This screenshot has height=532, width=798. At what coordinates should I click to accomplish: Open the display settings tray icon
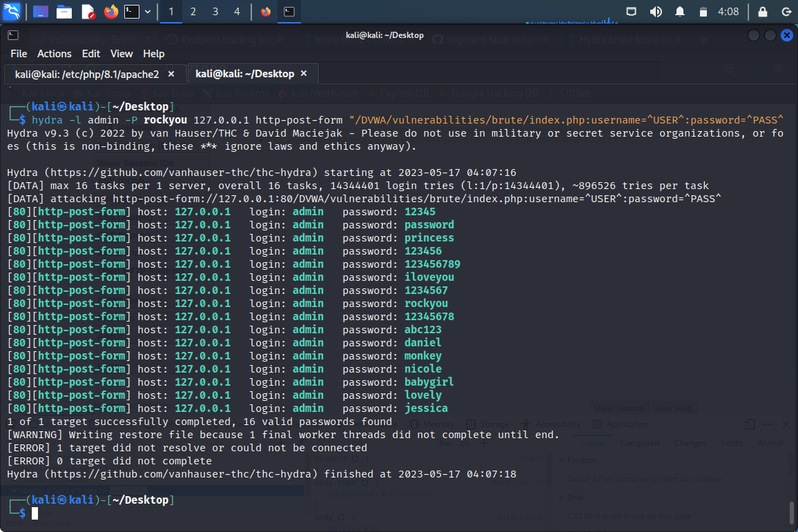(x=631, y=11)
